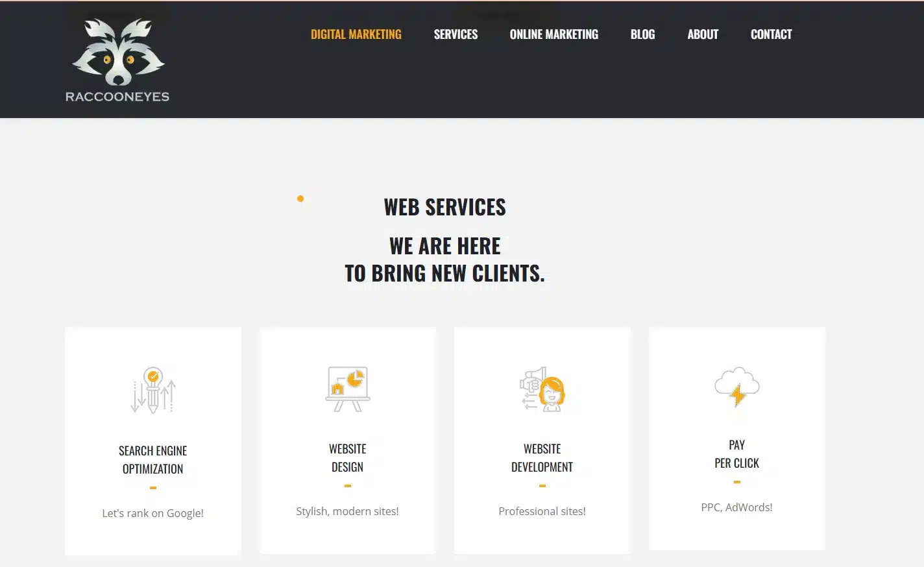The height and width of the screenshot is (567, 924).
Task: Click the Stylish, modern sites text
Action: 348,511
